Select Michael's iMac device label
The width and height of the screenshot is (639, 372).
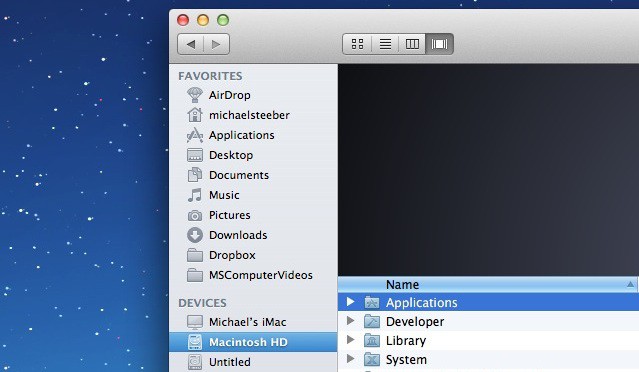tap(248, 322)
